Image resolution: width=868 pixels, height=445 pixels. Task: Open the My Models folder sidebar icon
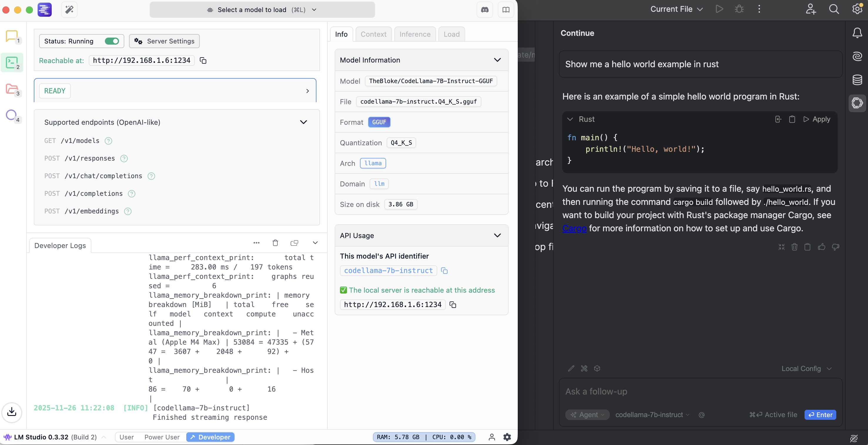[12, 89]
